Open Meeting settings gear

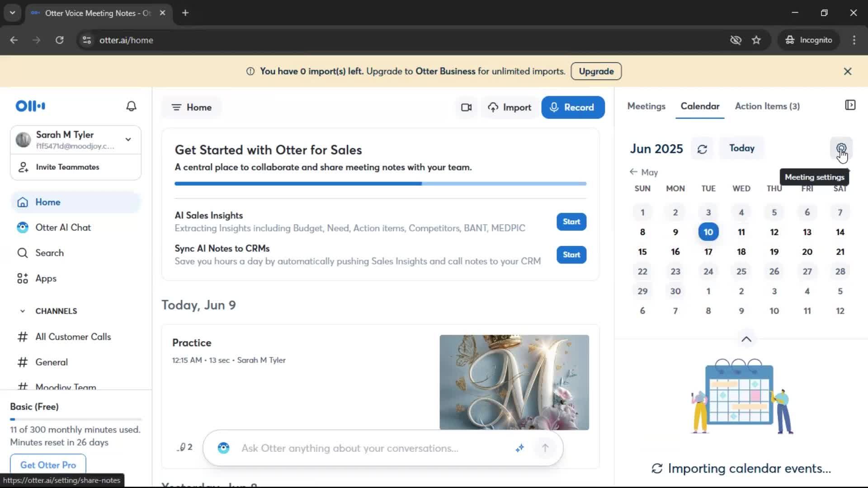pyautogui.click(x=841, y=148)
